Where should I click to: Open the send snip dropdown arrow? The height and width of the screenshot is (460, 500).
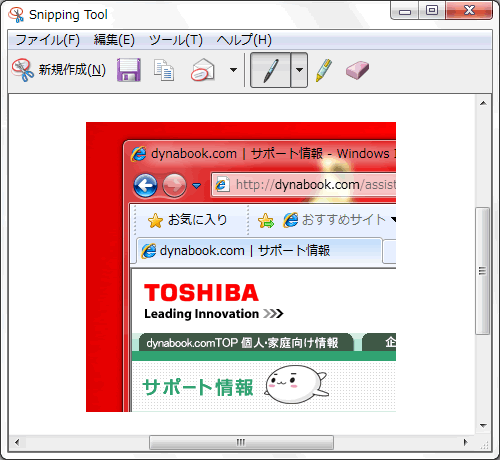tap(233, 70)
